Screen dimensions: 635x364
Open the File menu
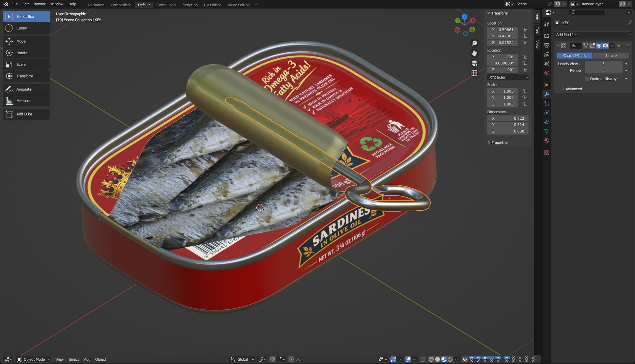[15, 4]
